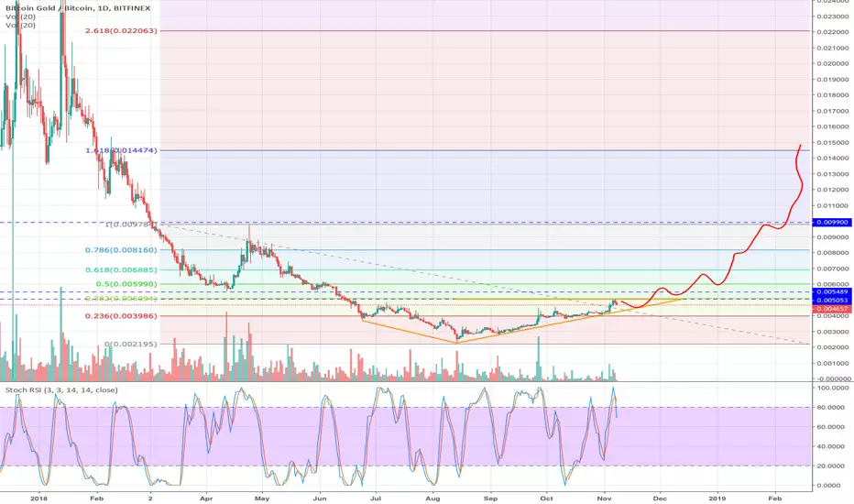Click the Sep date label on time axis

click(x=491, y=499)
